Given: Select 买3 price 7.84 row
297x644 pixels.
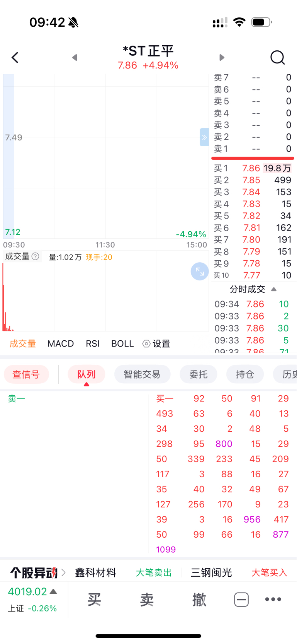Looking at the screenshot, I should click(x=253, y=192).
